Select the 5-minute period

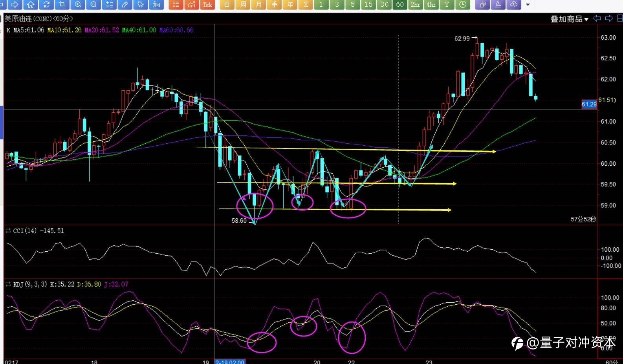tap(353, 4)
